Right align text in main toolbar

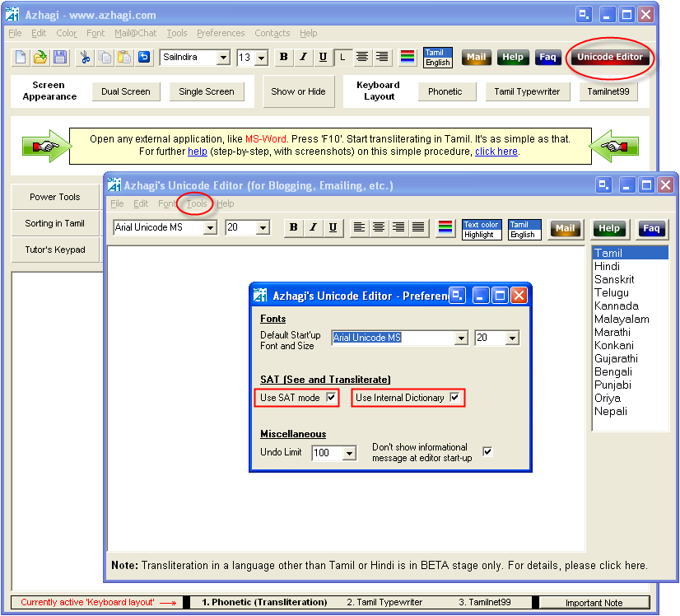pyautogui.click(x=382, y=58)
